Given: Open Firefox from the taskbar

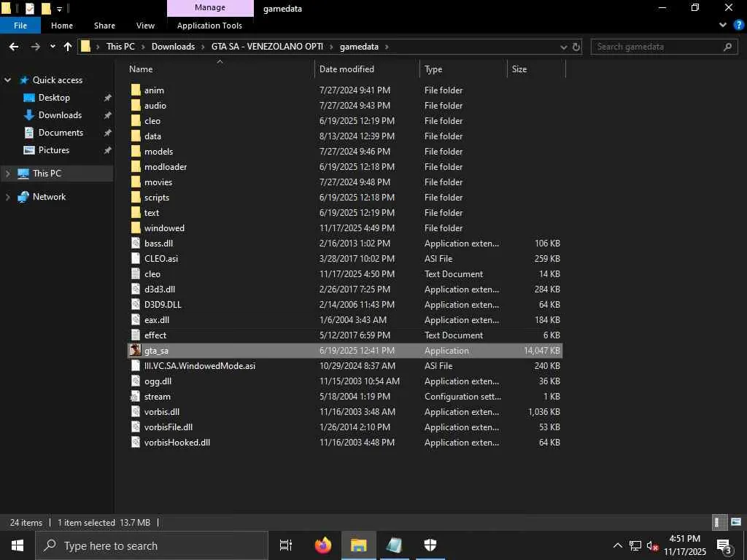Looking at the screenshot, I should (x=323, y=545).
